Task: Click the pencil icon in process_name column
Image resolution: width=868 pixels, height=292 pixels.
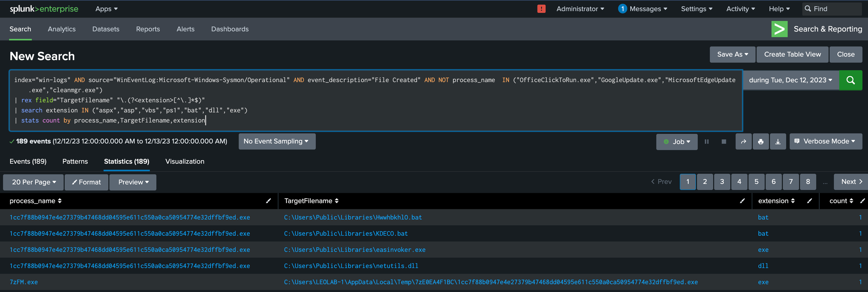Action: (x=268, y=201)
